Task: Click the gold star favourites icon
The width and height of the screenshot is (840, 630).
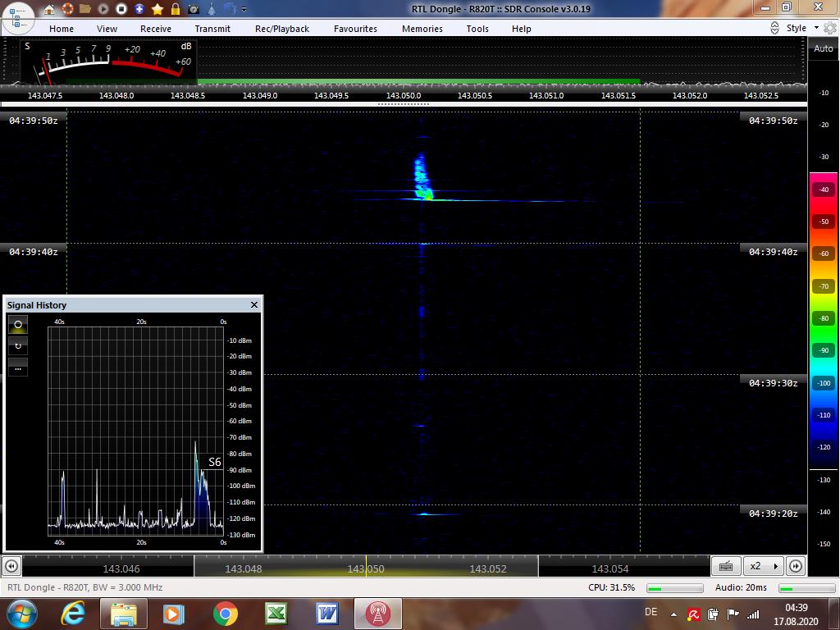Action: pyautogui.click(x=157, y=9)
